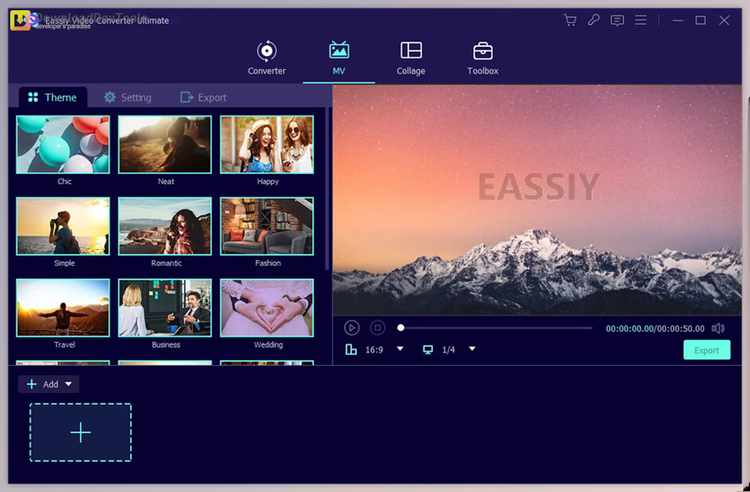
Task: Switch to the MV module
Action: pyautogui.click(x=339, y=58)
